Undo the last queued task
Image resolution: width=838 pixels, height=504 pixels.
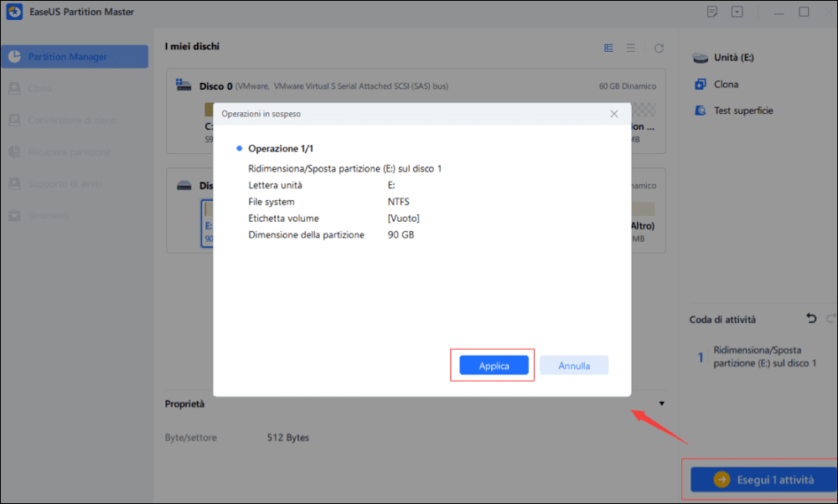[x=811, y=319]
